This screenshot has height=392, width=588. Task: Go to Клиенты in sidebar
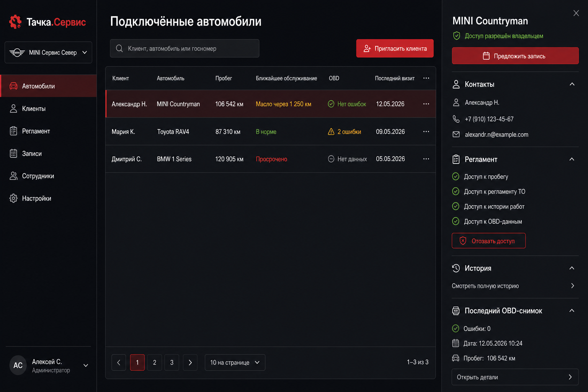pyautogui.click(x=48, y=109)
